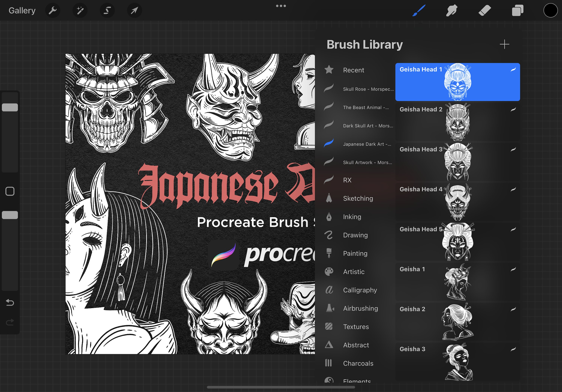Viewport: 562px width, 392px height.
Task: Click the brush size slider handle
Action: pos(10,107)
